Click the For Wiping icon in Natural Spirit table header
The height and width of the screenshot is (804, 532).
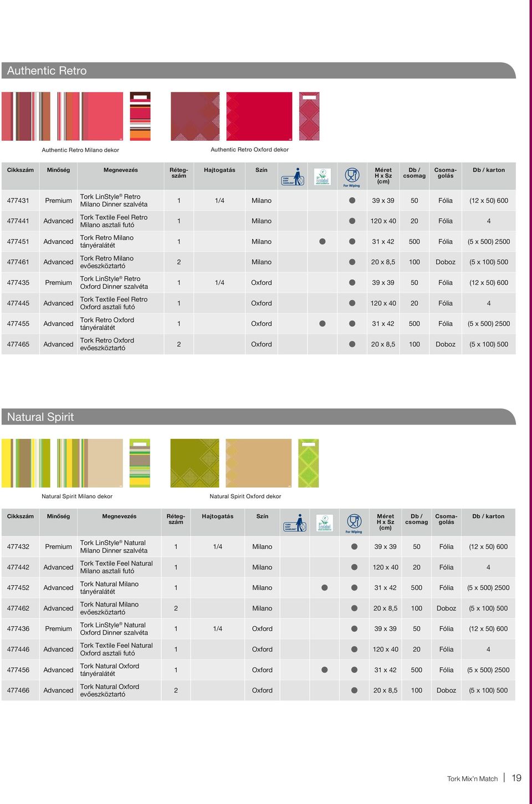point(354,524)
